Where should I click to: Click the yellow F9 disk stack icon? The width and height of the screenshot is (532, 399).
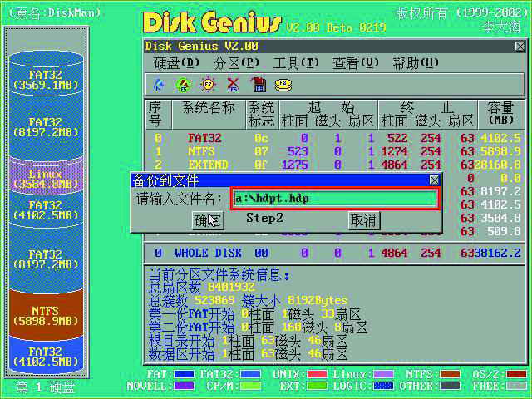pos(283,84)
